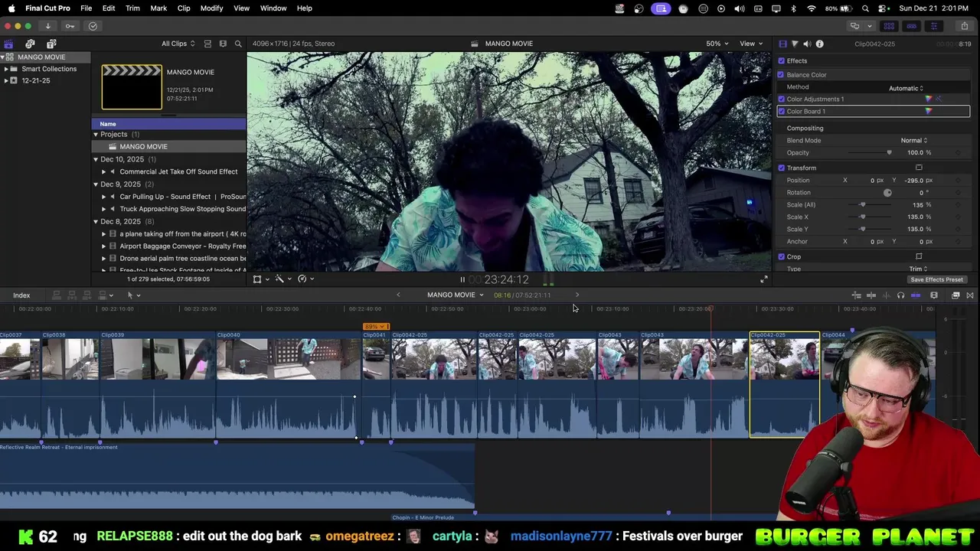Image resolution: width=980 pixels, height=551 pixels.
Task: Open the Transitions browser icon in timeline bar
Action: (970, 295)
